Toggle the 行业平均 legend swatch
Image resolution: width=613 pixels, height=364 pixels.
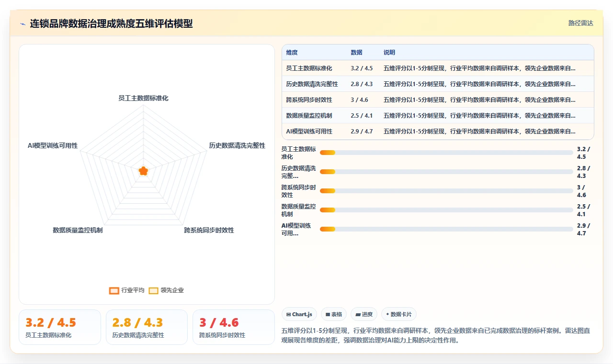[x=114, y=290]
